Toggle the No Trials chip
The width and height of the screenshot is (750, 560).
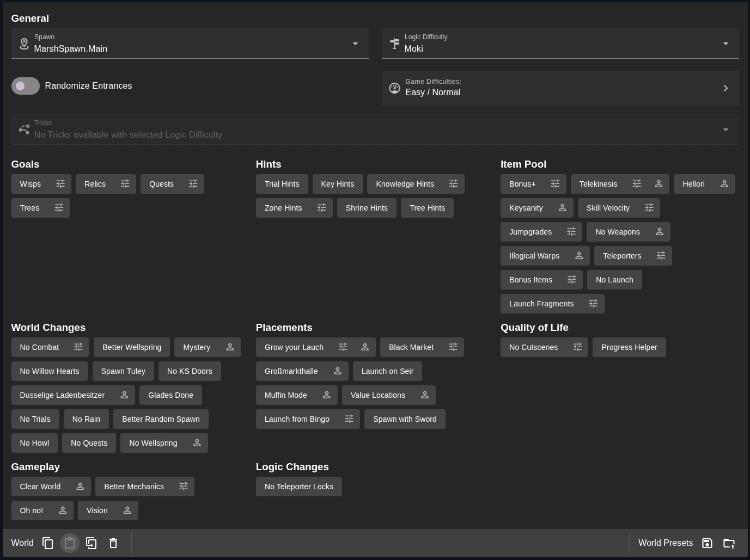tap(35, 419)
